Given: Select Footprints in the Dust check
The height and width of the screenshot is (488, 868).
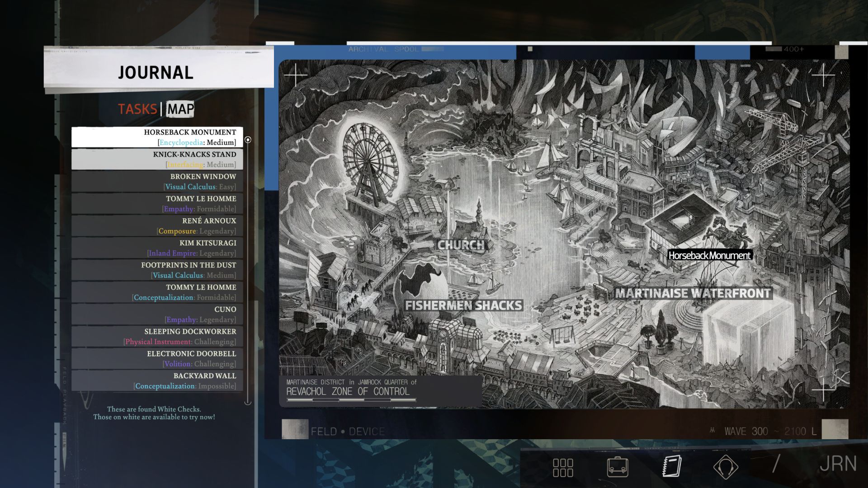Looking at the screenshot, I should [157, 270].
